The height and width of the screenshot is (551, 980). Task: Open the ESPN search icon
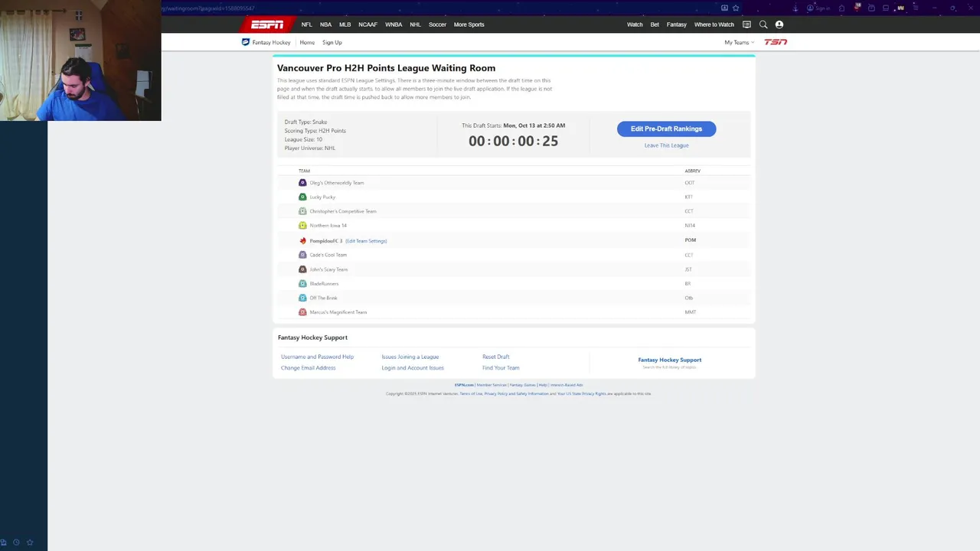pyautogui.click(x=763, y=24)
